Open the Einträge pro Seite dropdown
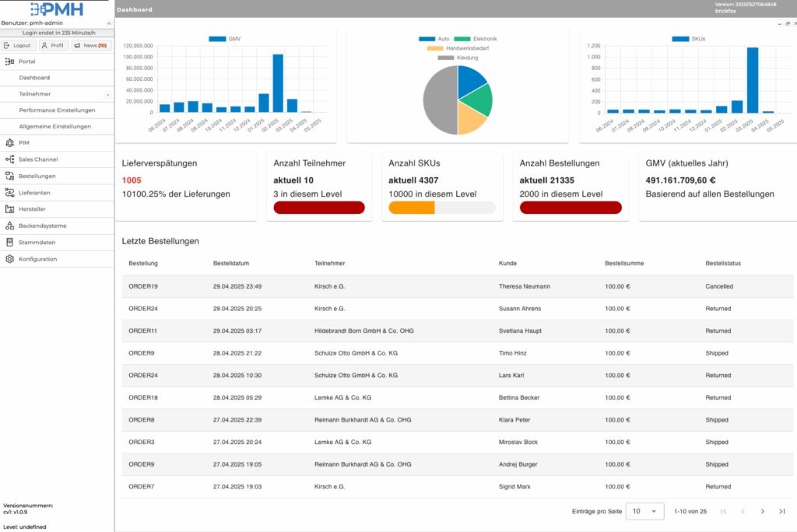797x532 pixels. coord(645,511)
